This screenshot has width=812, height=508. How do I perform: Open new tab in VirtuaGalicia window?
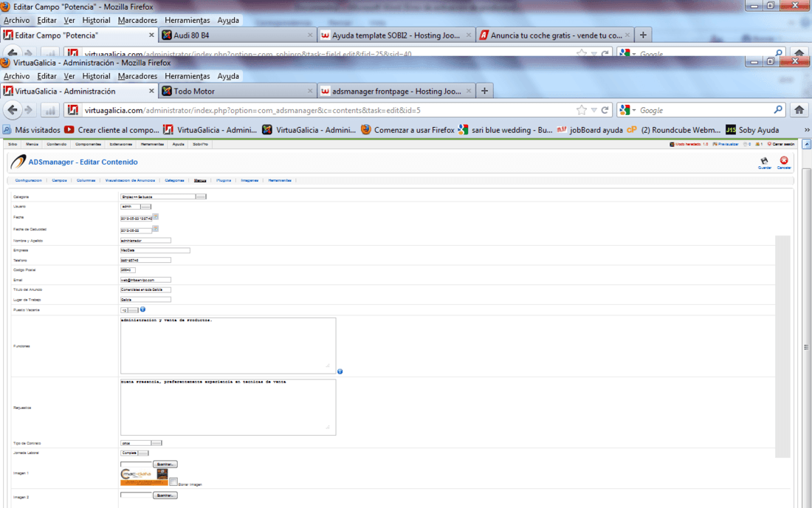pyautogui.click(x=484, y=91)
